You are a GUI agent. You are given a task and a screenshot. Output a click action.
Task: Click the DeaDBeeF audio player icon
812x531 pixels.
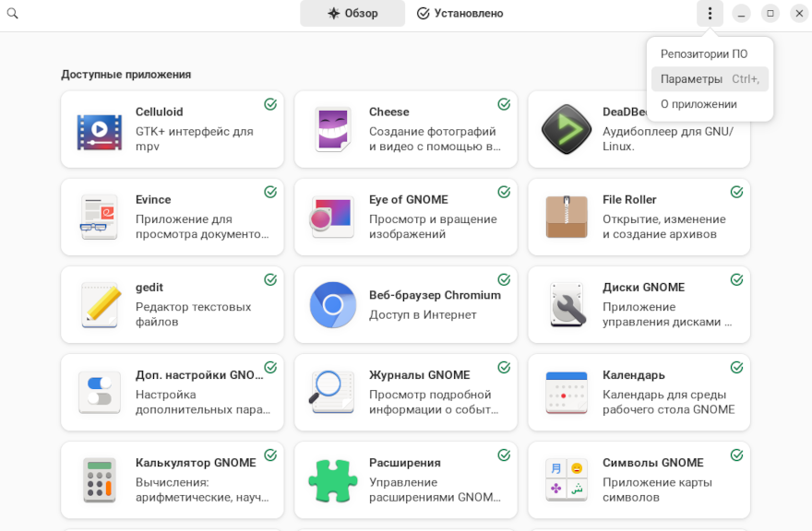[566, 130]
